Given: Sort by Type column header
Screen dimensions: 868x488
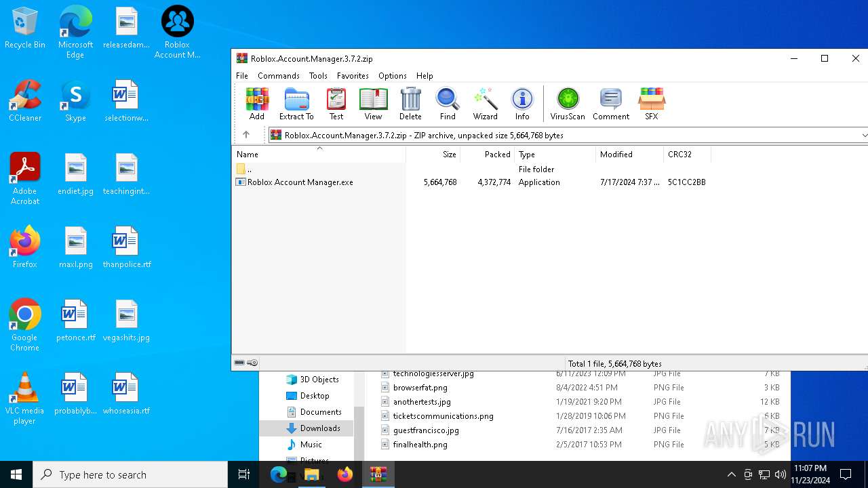Looking at the screenshot, I should tap(555, 155).
